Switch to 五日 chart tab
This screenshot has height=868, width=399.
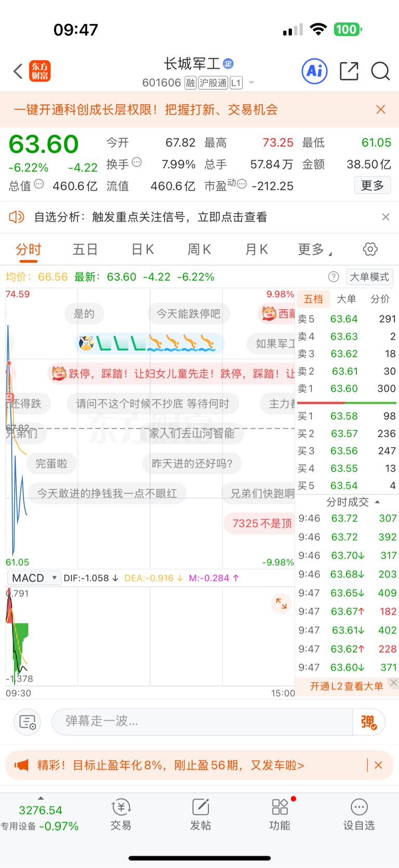[x=85, y=250]
